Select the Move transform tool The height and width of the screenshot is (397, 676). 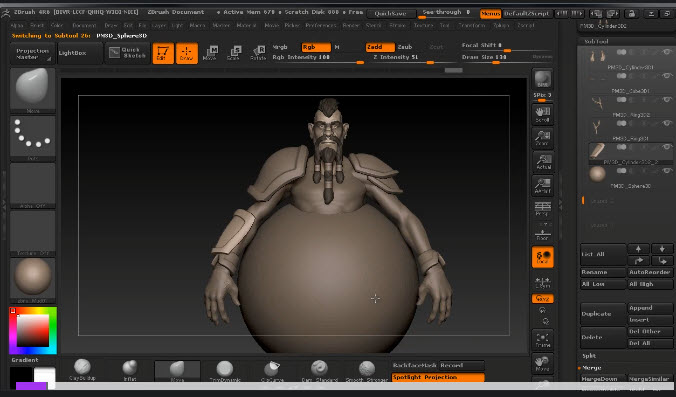click(210, 53)
